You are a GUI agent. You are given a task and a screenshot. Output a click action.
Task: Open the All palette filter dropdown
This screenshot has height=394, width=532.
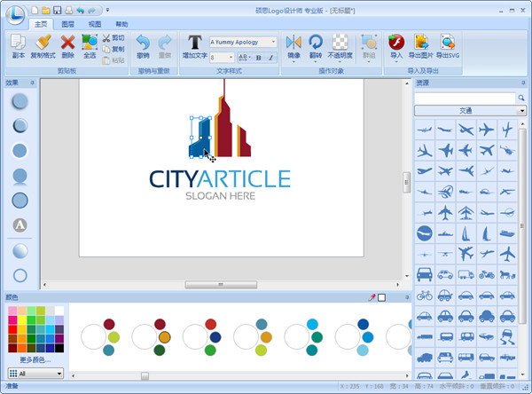(59, 374)
